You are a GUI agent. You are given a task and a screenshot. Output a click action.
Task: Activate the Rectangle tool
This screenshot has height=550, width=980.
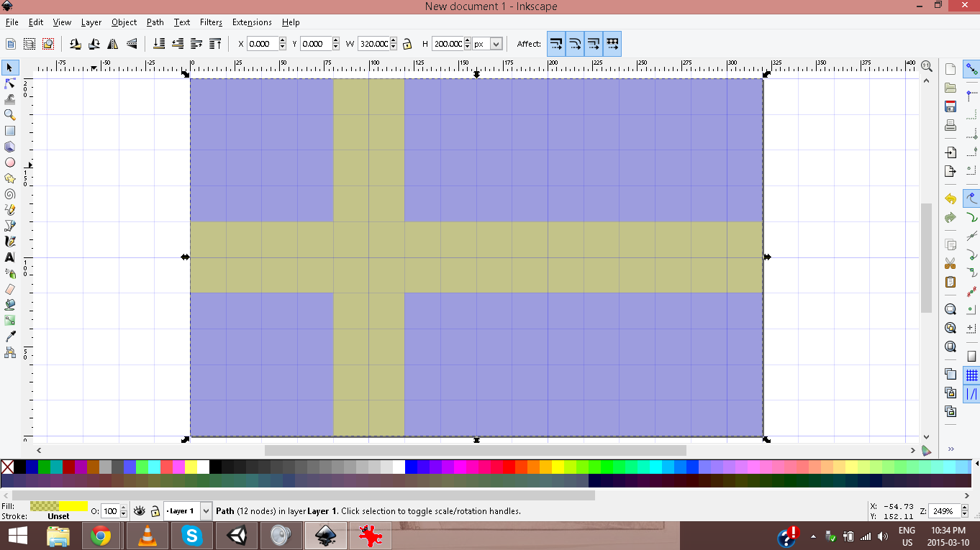[x=10, y=130]
